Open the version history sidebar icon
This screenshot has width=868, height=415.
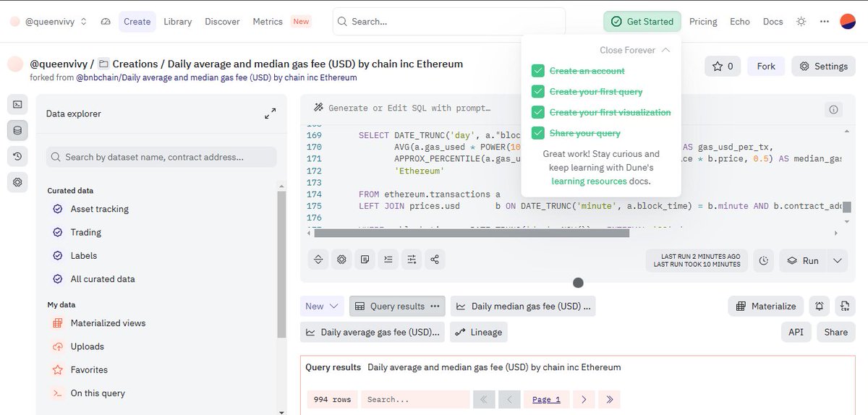coord(17,156)
